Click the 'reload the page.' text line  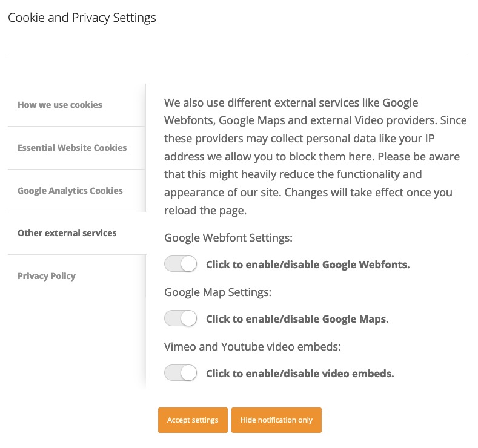[205, 211]
